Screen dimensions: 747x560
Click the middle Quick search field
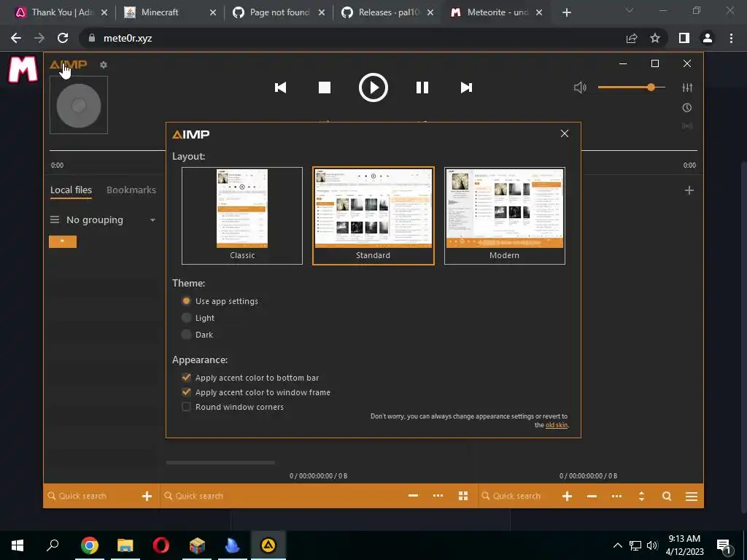coord(281,496)
